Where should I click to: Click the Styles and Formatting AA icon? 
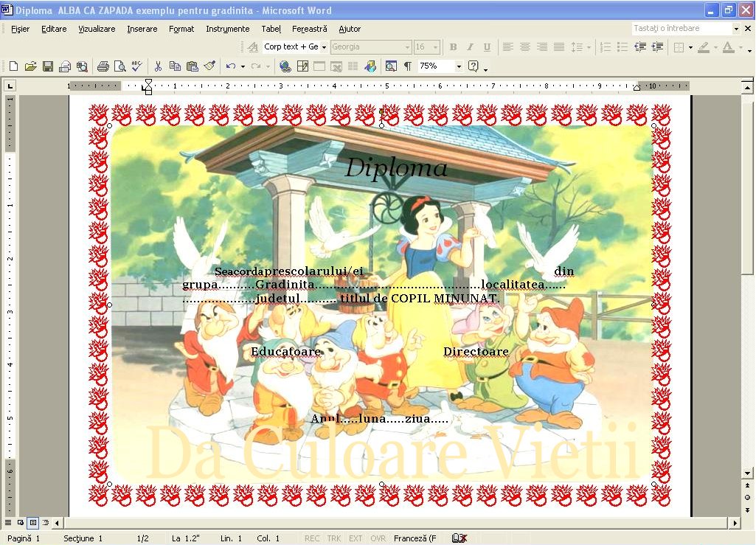(253, 46)
